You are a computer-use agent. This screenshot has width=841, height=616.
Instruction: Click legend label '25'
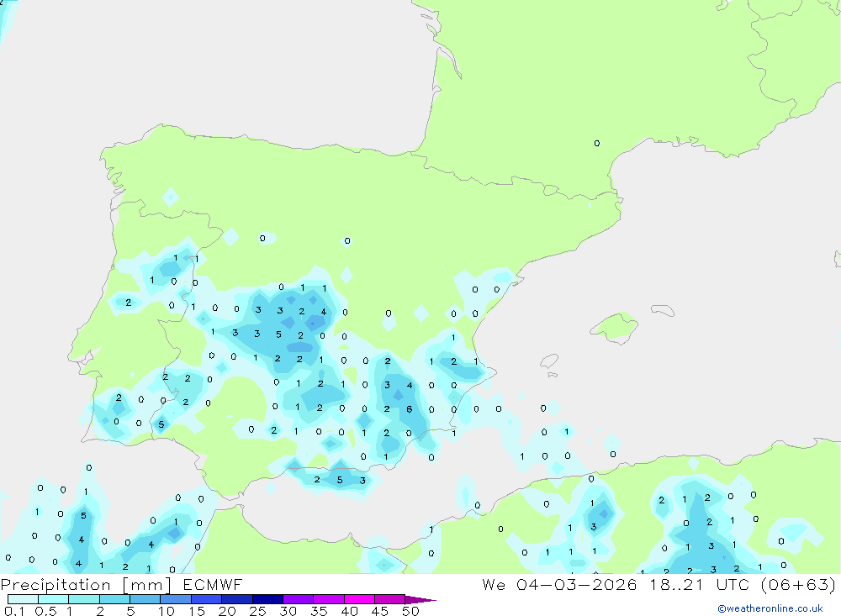[258, 611]
